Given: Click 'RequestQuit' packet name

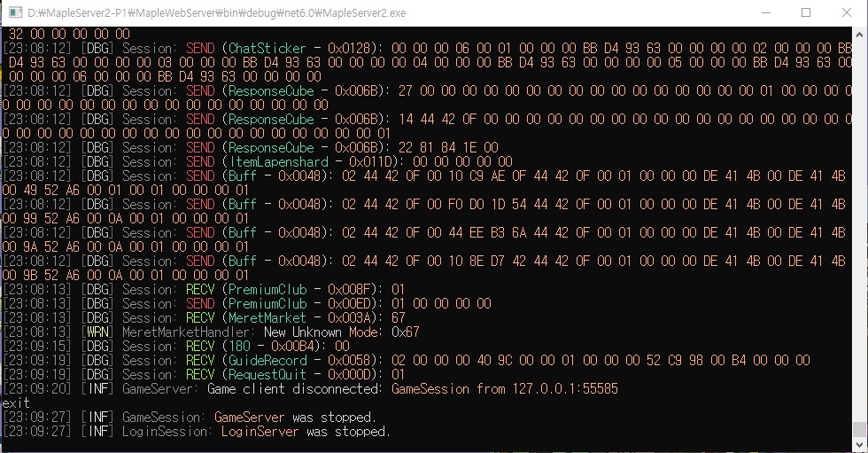Looking at the screenshot, I should (x=267, y=375).
